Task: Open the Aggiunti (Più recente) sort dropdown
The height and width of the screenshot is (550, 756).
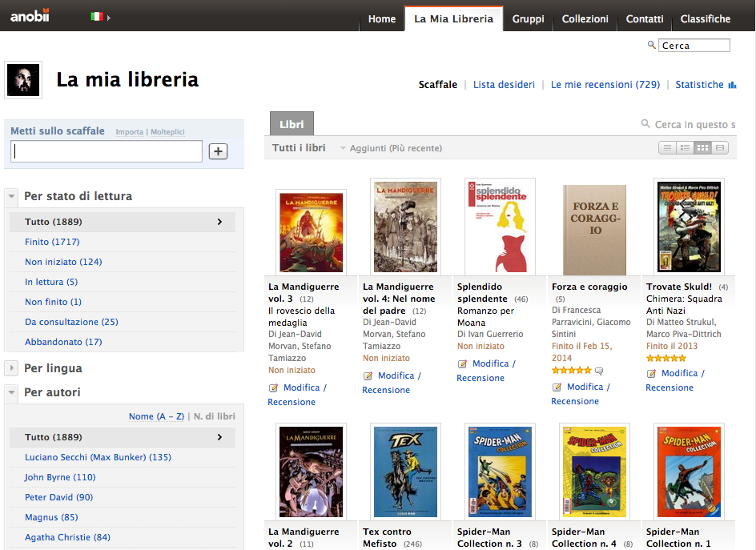Action: pyautogui.click(x=390, y=148)
